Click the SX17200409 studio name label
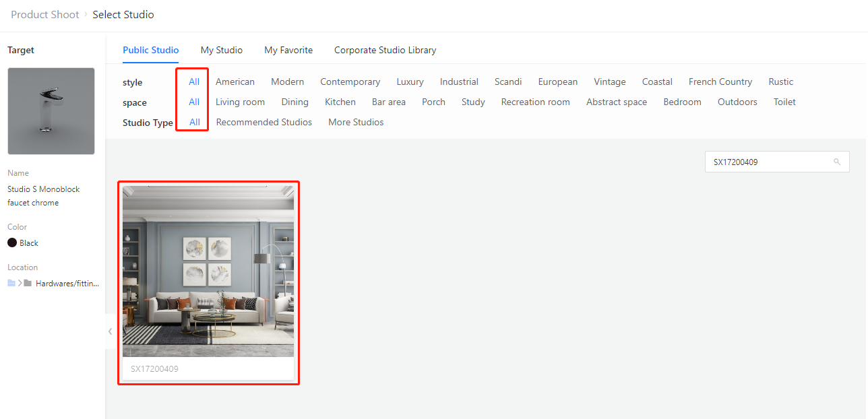 (x=154, y=368)
